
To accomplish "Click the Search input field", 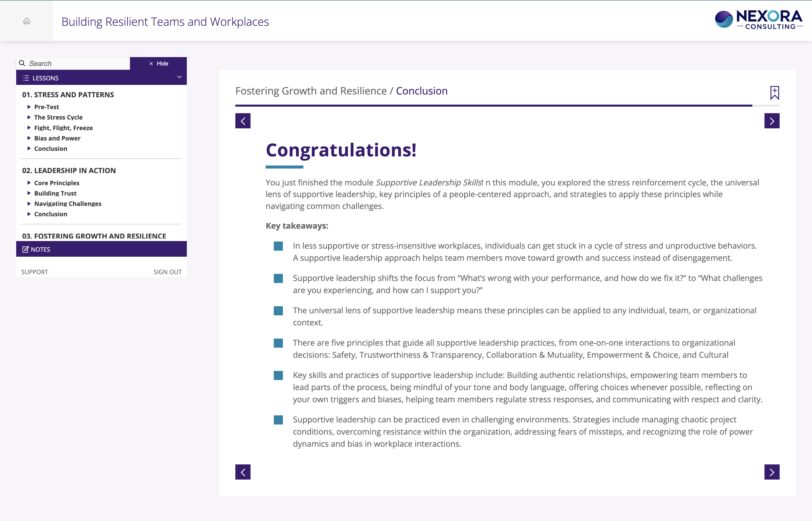I will coord(78,64).
